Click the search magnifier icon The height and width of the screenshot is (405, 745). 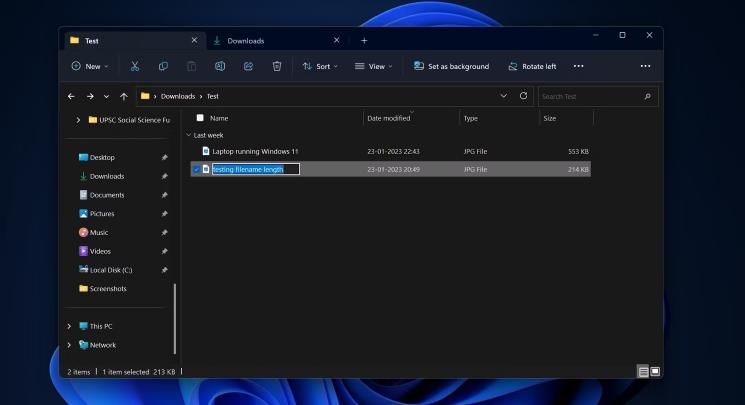coord(647,96)
